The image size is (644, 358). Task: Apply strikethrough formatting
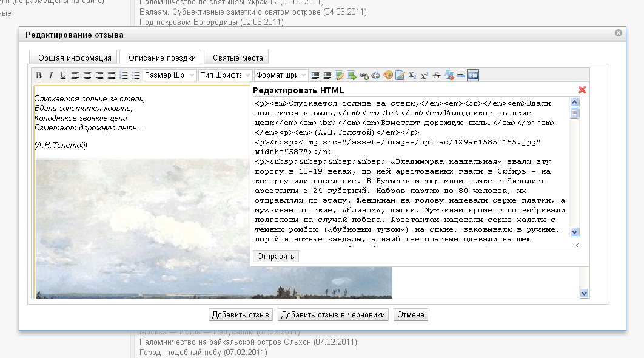tap(437, 76)
